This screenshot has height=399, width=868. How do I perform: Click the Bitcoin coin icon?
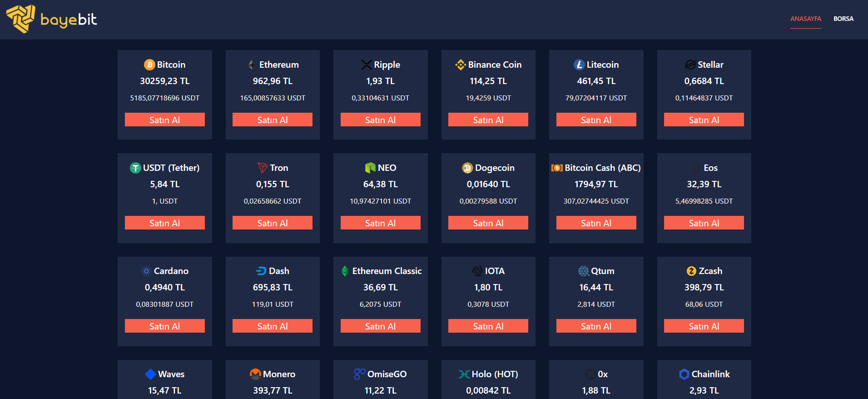pos(149,65)
